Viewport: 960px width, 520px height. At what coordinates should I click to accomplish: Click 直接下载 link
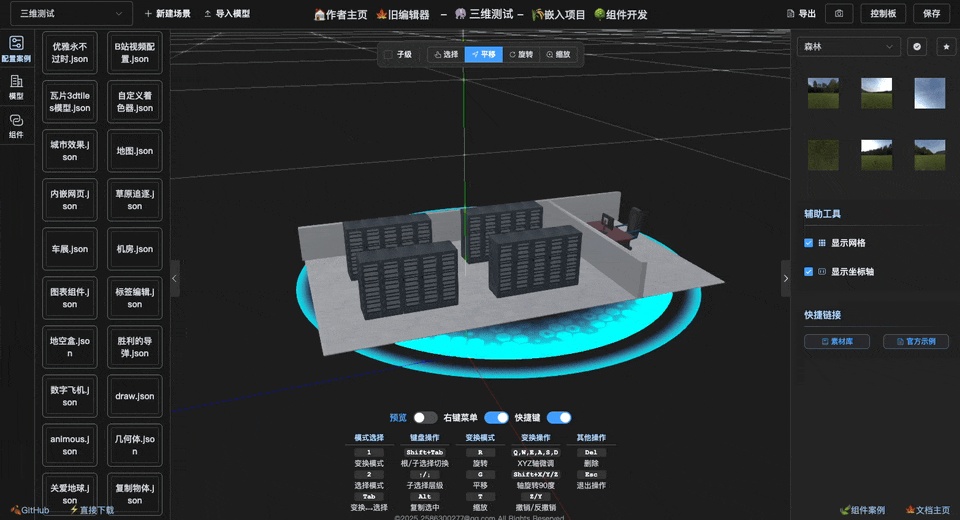[x=92, y=510]
